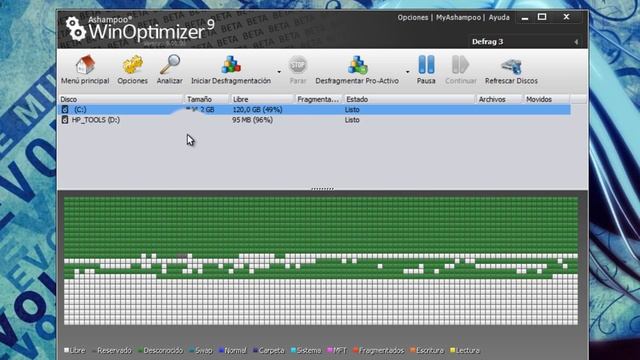Click the Fragmentados legend swatch
The width and height of the screenshot is (640, 360).
[356, 350]
